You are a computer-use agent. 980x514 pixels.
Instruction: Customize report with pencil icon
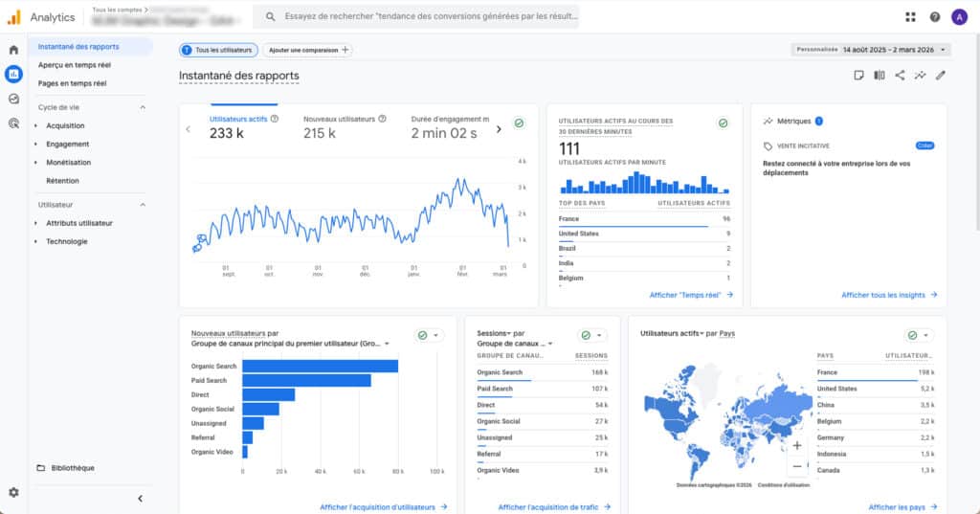[x=941, y=75]
